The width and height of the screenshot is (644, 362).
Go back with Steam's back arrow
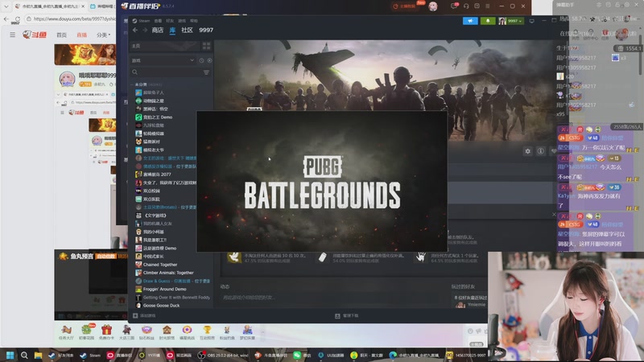point(135,30)
